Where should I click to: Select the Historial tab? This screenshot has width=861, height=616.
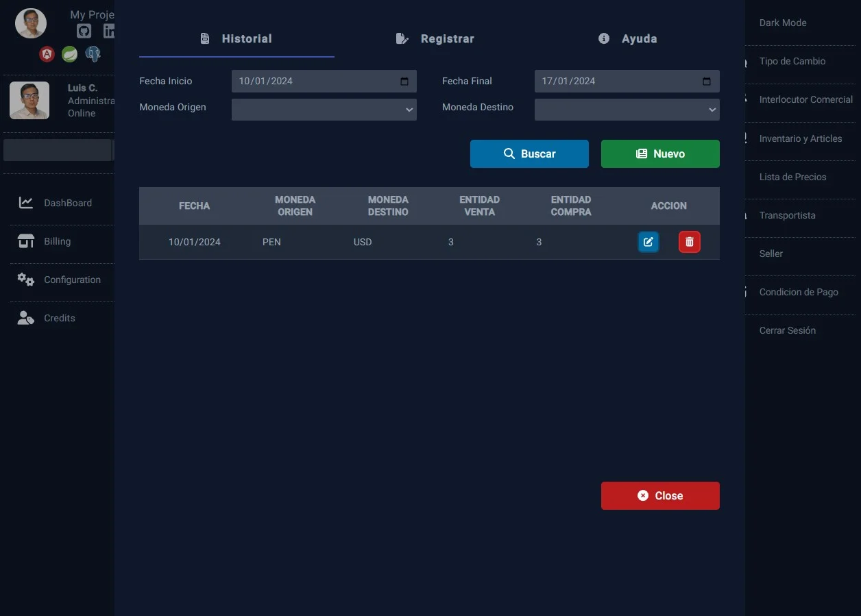pos(237,39)
